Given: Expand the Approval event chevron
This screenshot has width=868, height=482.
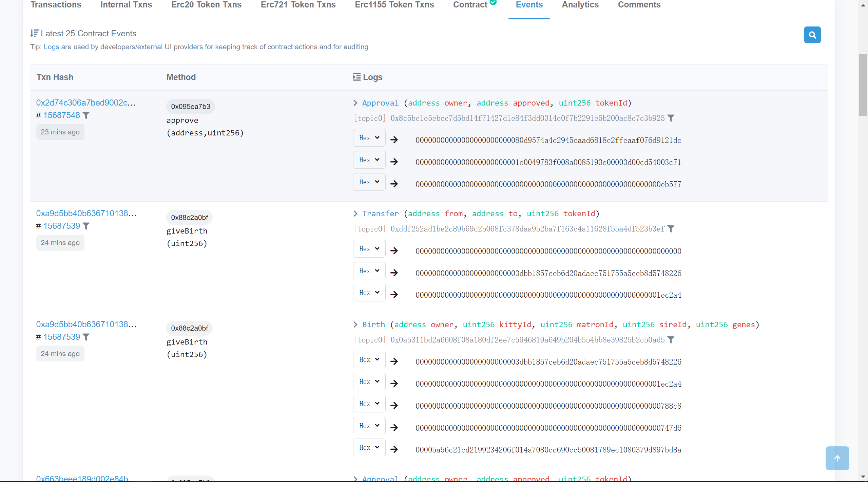Looking at the screenshot, I should point(355,103).
